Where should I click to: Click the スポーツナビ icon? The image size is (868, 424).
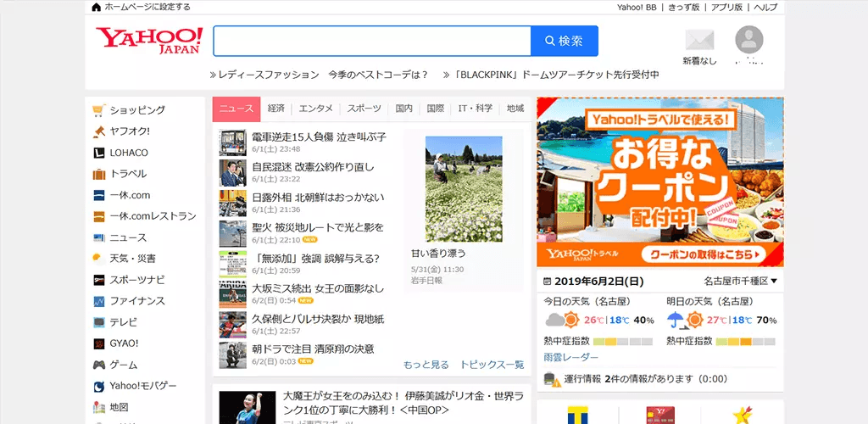[x=99, y=280]
